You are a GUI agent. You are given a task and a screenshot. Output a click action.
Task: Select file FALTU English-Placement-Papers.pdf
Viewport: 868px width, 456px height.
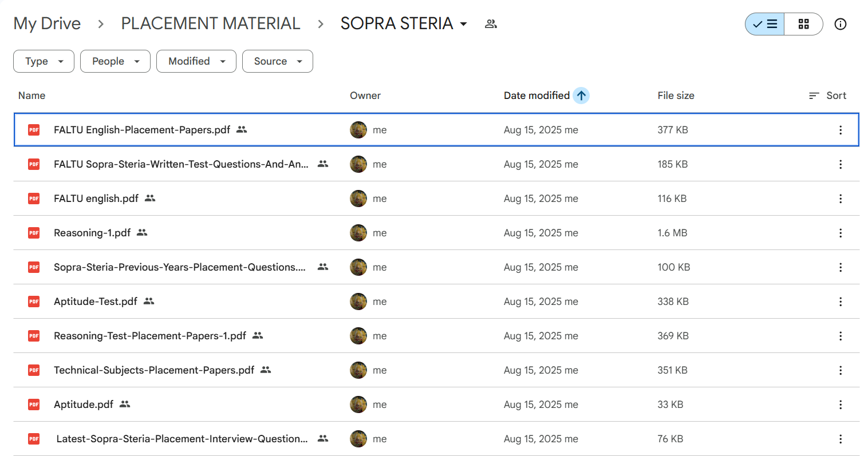tap(436, 130)
